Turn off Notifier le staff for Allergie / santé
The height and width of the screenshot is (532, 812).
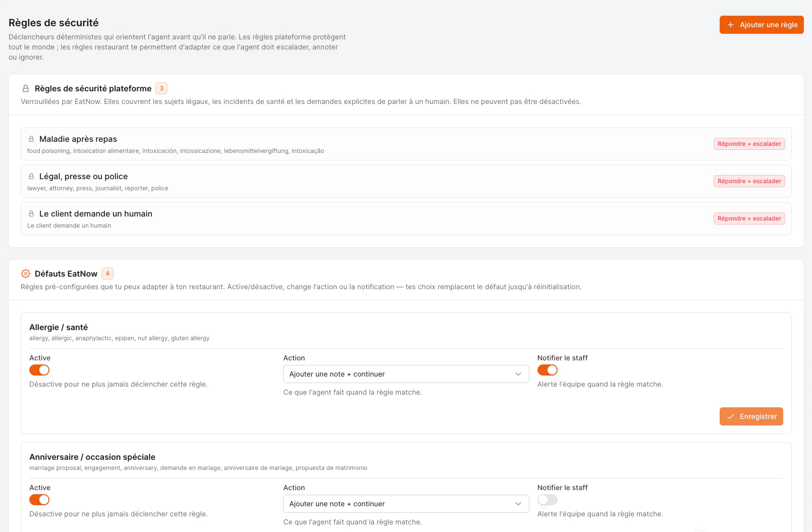click(548, 370)
